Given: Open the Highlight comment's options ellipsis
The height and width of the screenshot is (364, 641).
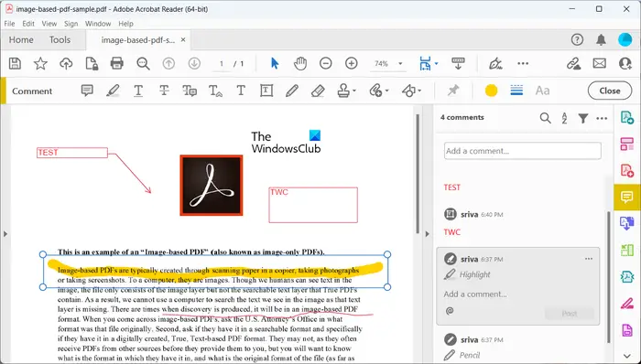Looking at the screenshot, I should point(588,259).
